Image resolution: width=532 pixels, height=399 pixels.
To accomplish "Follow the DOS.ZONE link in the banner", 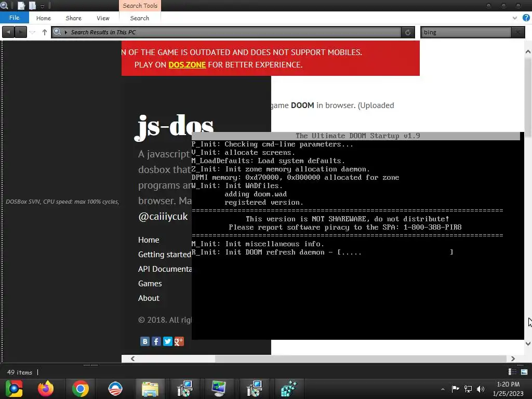I will point(187,64).
